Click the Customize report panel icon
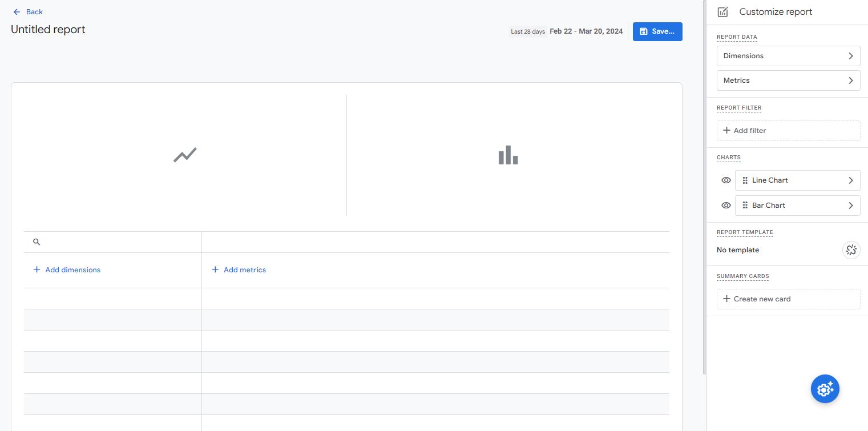868x431 pixels. [x=723, y=11]
